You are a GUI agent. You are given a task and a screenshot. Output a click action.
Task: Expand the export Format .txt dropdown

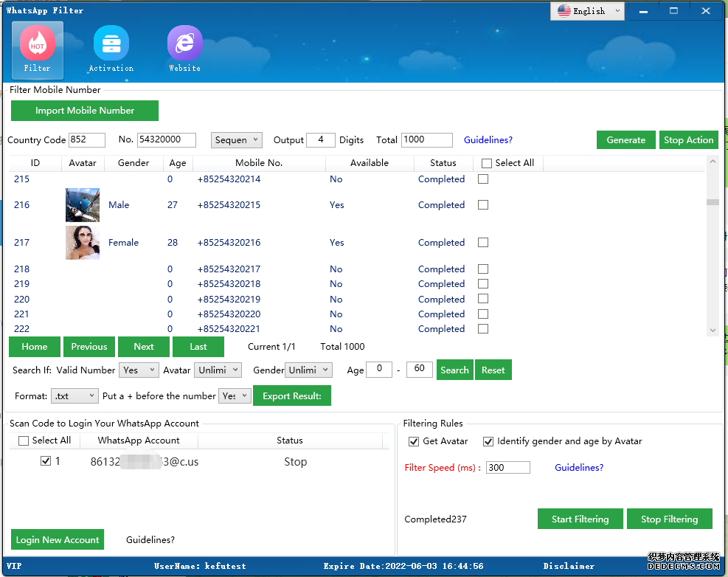[x=74, y=396]
